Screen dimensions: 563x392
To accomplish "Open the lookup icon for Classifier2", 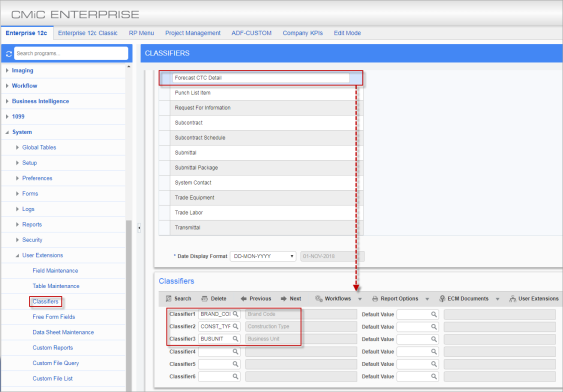I will pyautogui.click(x=236, y=326).
